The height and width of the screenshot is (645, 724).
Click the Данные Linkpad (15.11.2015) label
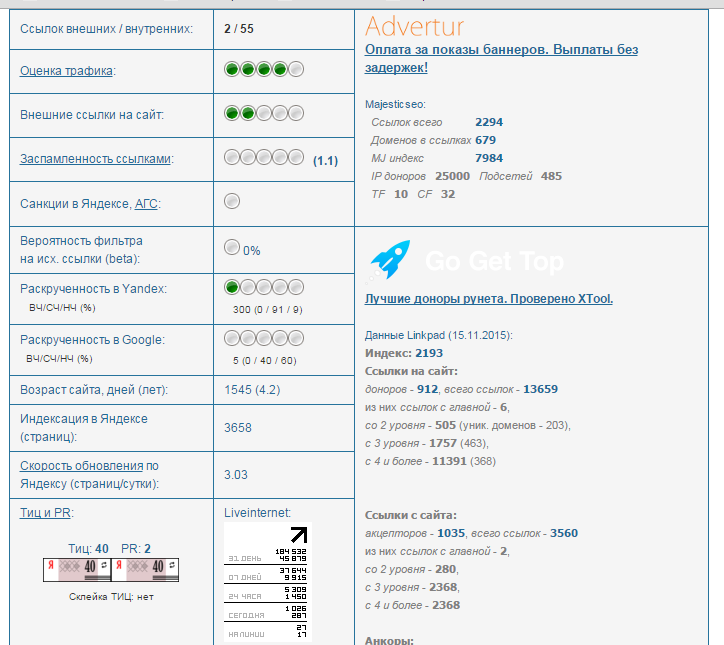(x=439, y=335)
